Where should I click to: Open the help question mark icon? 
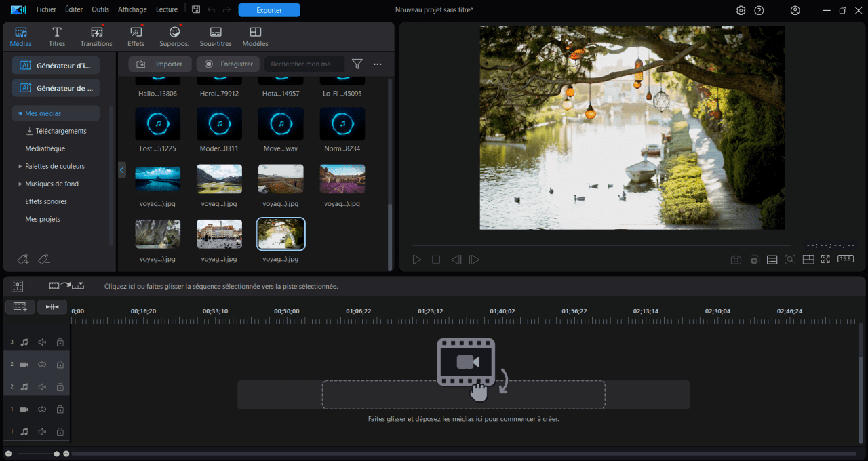pos(759,10)
